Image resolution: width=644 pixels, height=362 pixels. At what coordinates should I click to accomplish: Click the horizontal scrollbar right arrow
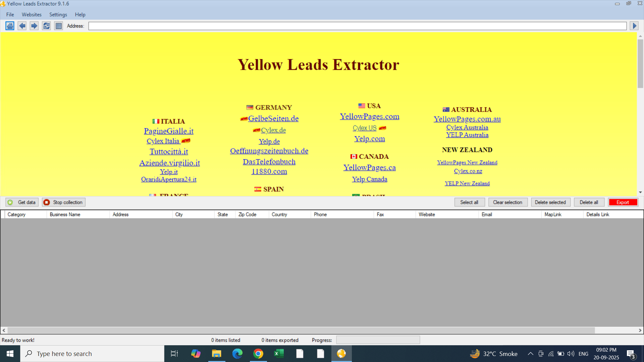[640, 330]
